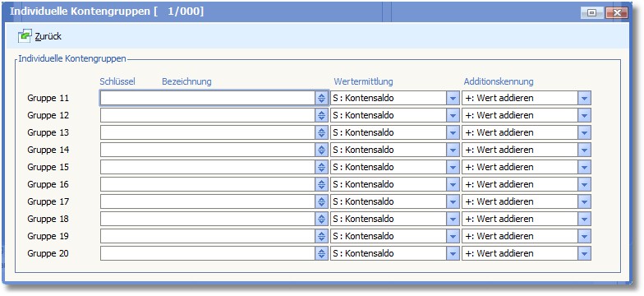This screenshot has height=296, width=644.
Task: Click the Gruppe 15 key lookup spinner icon
Action: [x=322, y=168]
